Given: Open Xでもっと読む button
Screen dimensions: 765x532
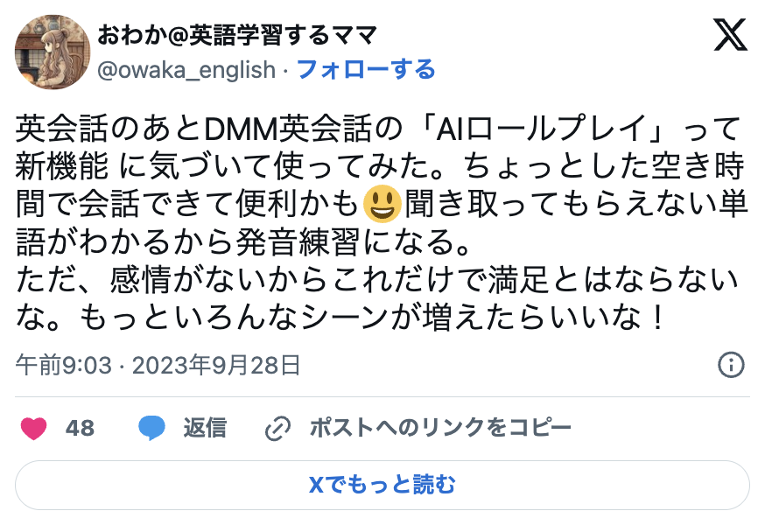Looking at the screenshot, I should click(382, 486).
